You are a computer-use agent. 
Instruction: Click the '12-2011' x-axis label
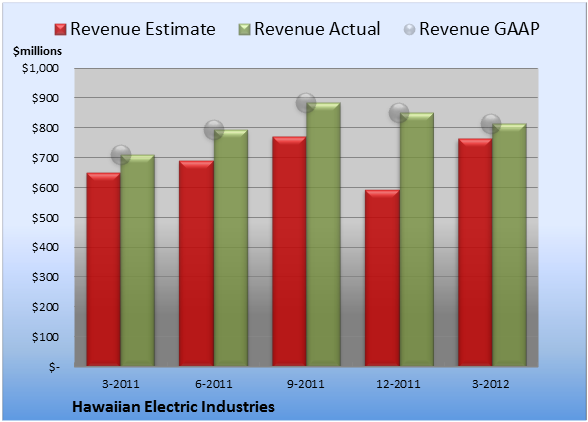[398, 384]
